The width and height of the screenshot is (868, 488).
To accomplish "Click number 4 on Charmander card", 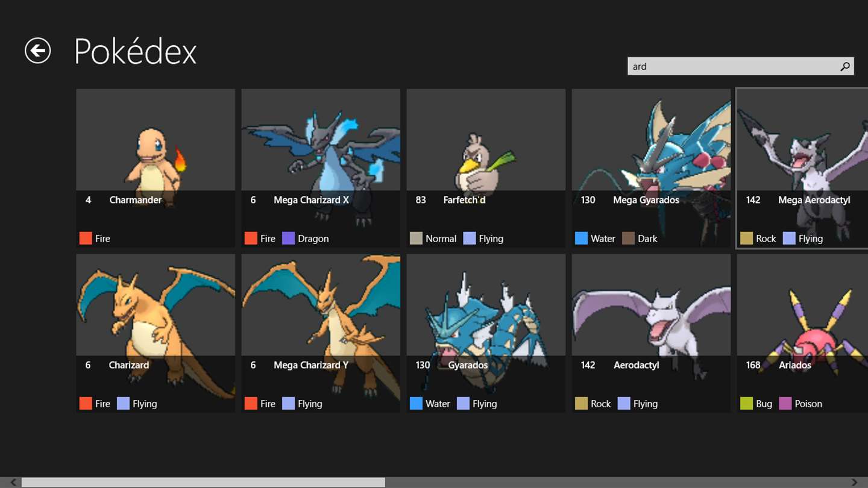I will click(88, 200).
